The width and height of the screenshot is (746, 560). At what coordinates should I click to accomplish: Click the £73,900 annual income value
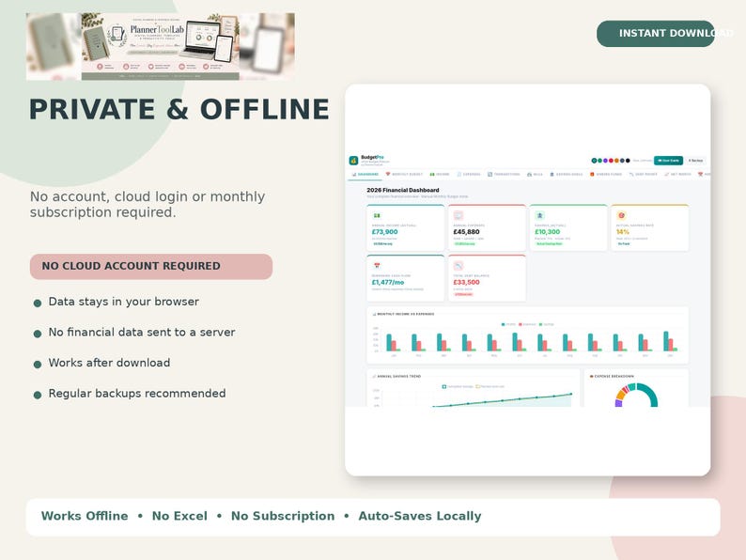pos(384,232)
